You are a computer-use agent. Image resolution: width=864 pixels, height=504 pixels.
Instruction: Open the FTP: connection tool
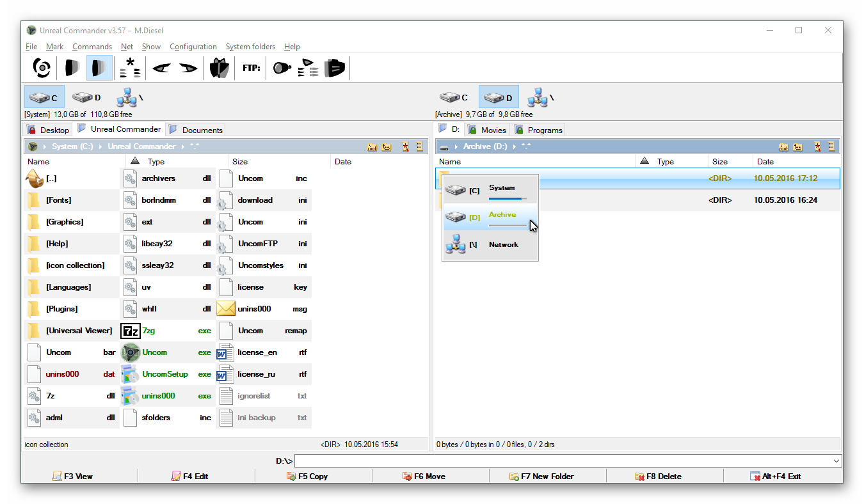coord(252,67)
